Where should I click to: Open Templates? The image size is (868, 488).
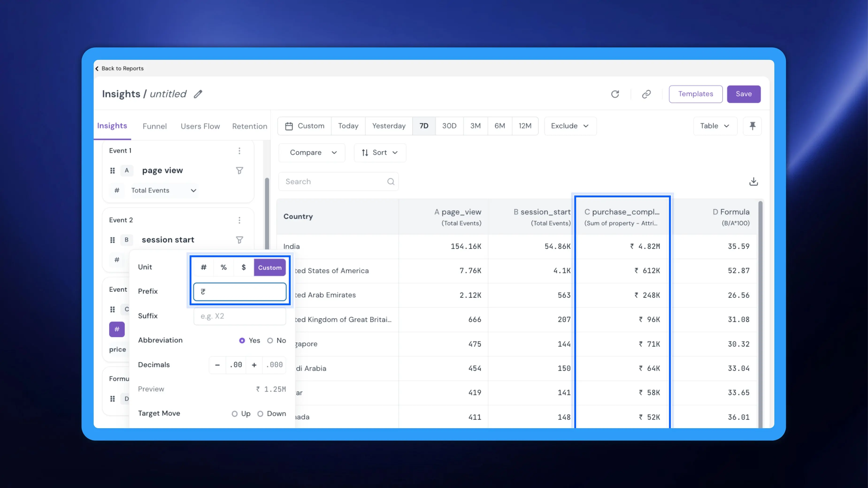[x=695, y=94]
